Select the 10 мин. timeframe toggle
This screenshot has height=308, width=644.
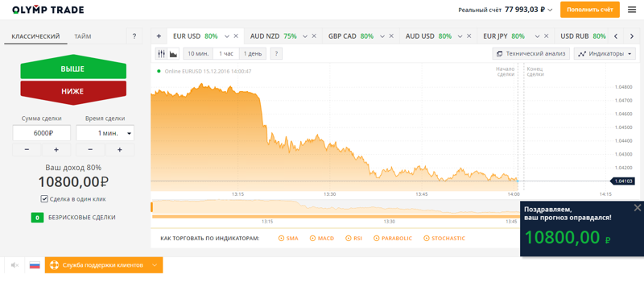pyautogui.click(x=198, y=54)
